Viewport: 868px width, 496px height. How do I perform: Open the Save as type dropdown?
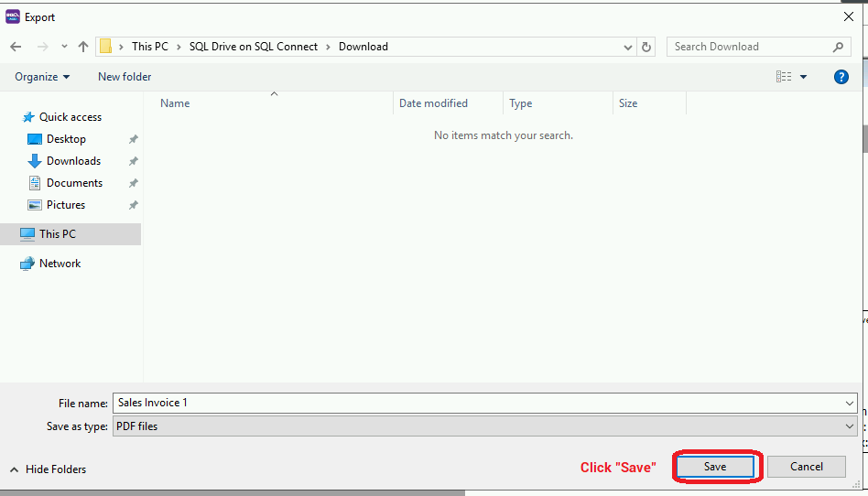point(485,426)
